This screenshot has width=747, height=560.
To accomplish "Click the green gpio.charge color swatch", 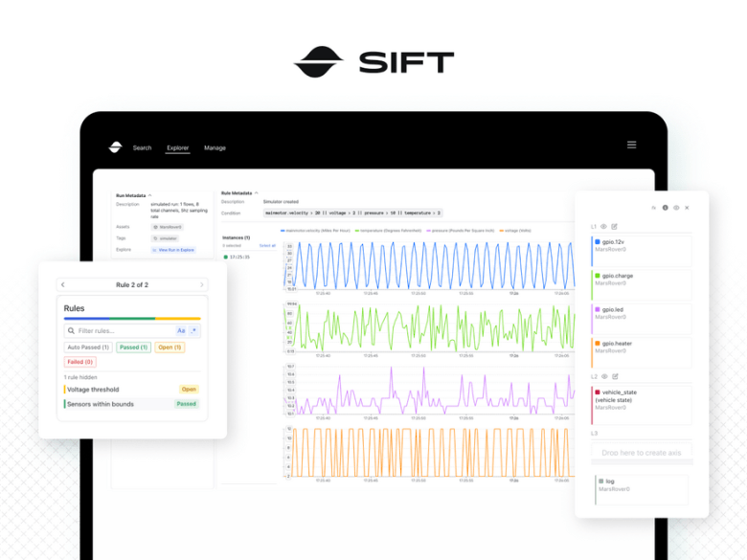I will point(598,276).
